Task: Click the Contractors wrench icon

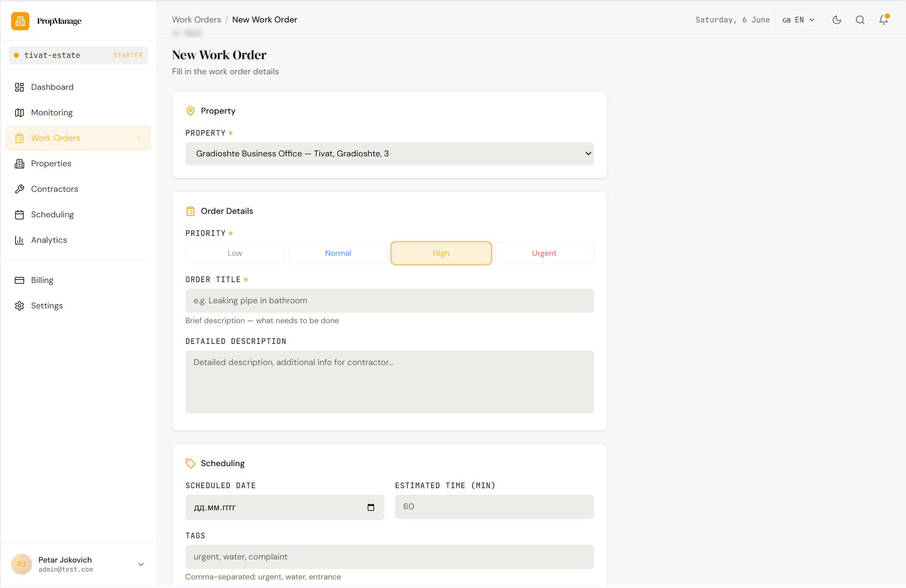Action: pyautogui.click(x=19, y=189)
